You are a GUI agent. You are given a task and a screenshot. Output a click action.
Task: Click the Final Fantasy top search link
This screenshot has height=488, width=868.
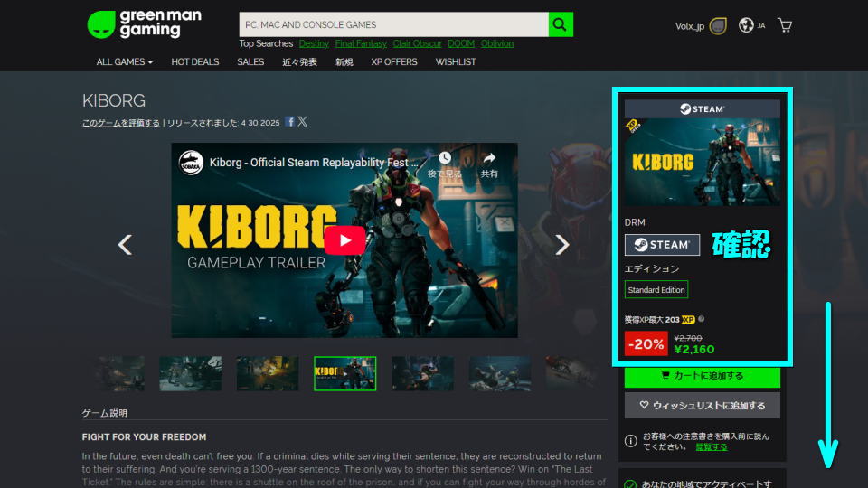[x=361, y=43]
